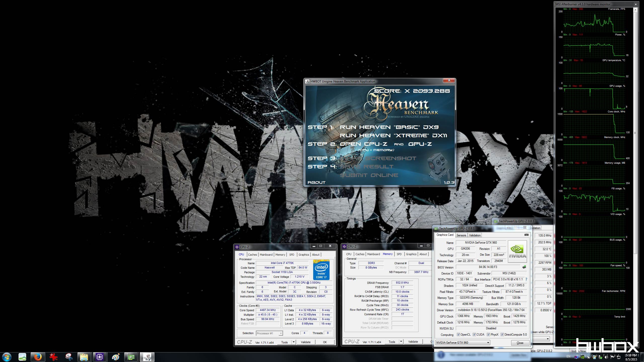The image size is (644, 362).
Task: Open Windows Explorer from the taskbar
Action: pyautogui.click(x=84, y=357)
